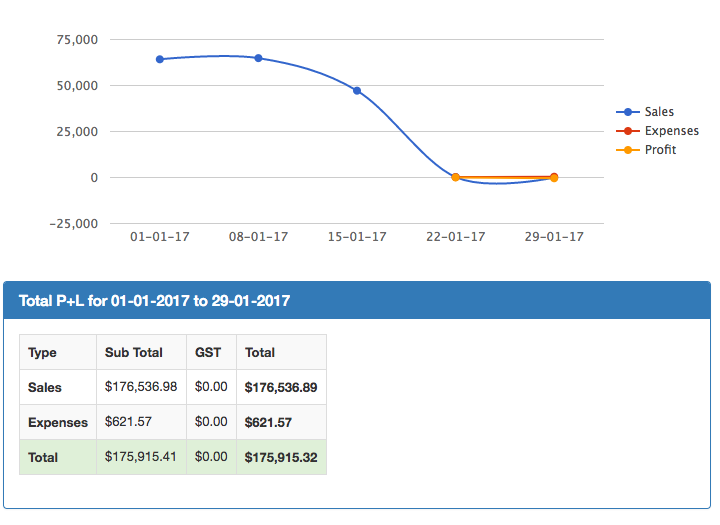Click the Expenses row label in table
Screen dimensions: 720x525
point(58,422)
